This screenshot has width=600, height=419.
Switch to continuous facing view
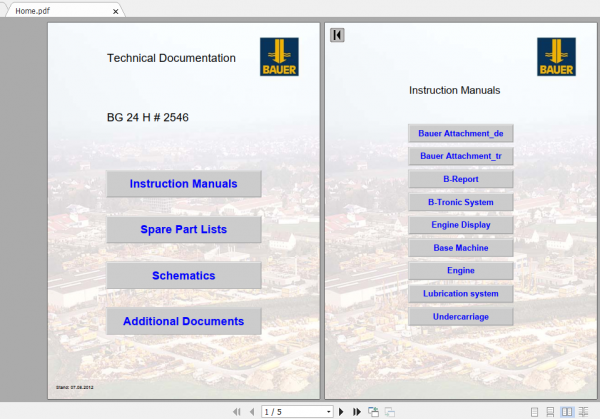[x=583, y=412]
